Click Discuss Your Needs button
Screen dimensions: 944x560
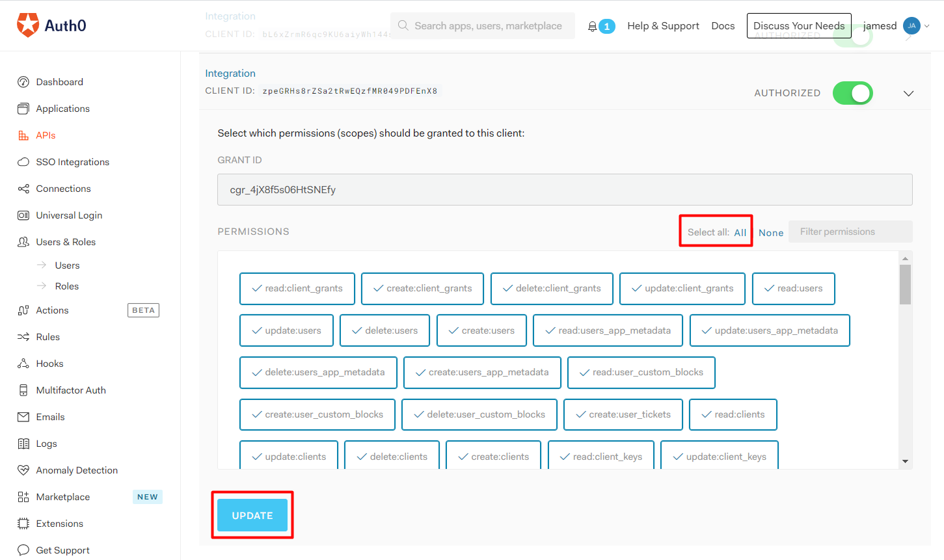(799, 26)
